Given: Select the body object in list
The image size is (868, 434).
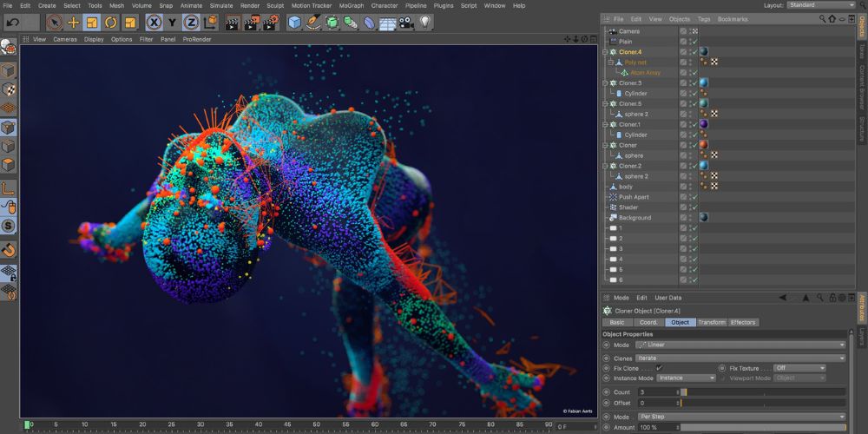Looking at the screenshot, I should (626, 187).
